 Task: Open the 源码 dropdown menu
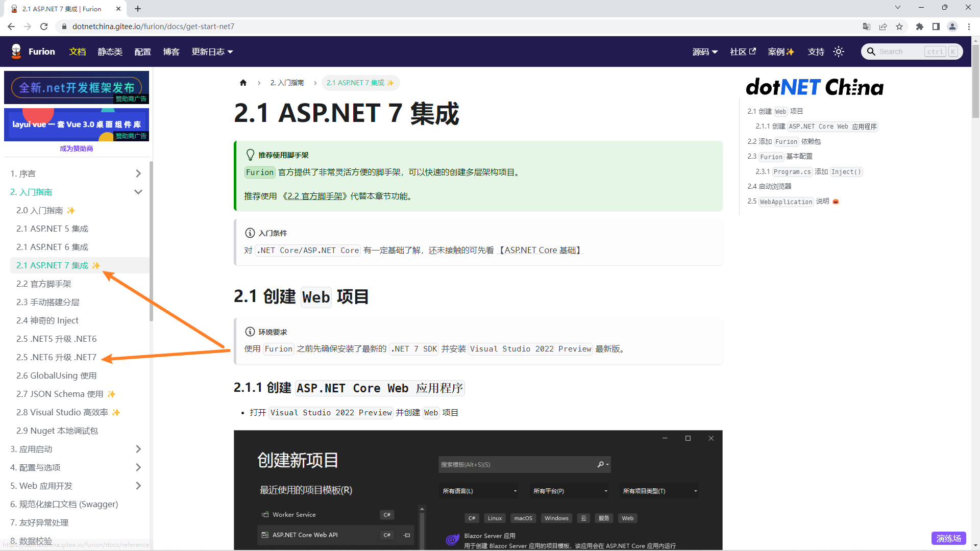tap(705, 52)
